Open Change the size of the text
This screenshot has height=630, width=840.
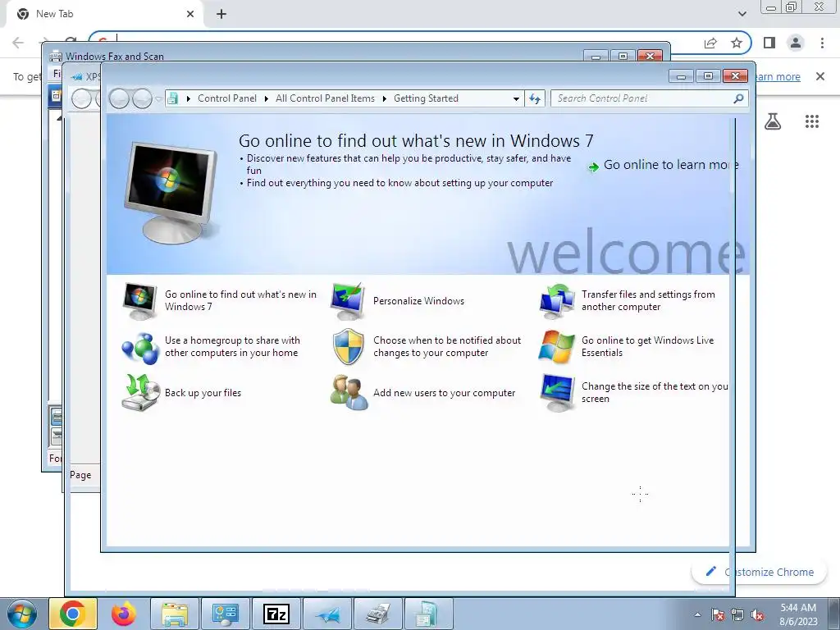coord(655,393)
